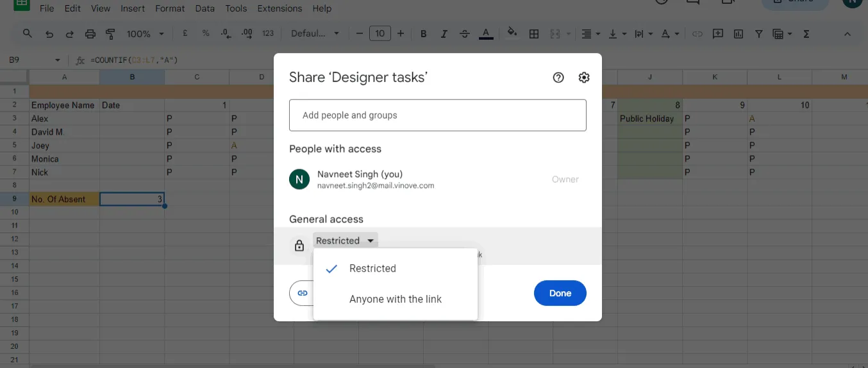Open the View menu
Viewport: 868px width, 368px height.
[x=101, y=8]
